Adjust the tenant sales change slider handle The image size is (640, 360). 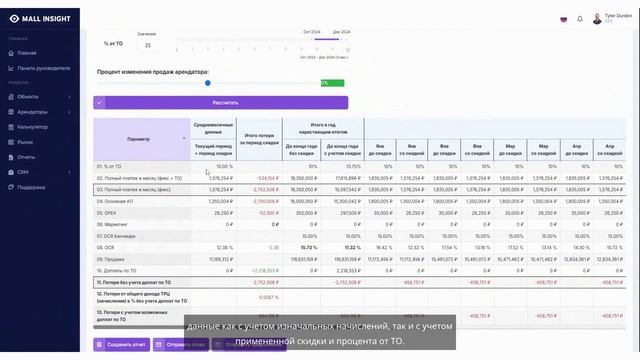[x=208, y=83]
